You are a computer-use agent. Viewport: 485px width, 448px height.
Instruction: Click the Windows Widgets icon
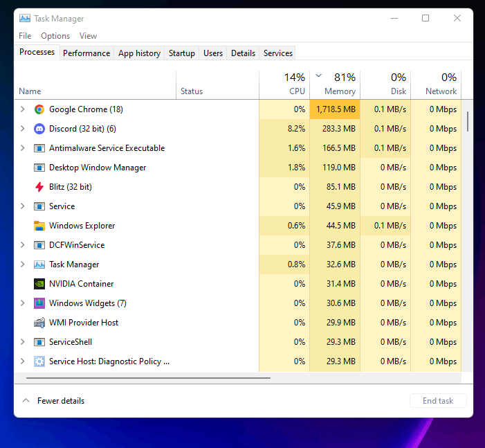click(39, 303)
